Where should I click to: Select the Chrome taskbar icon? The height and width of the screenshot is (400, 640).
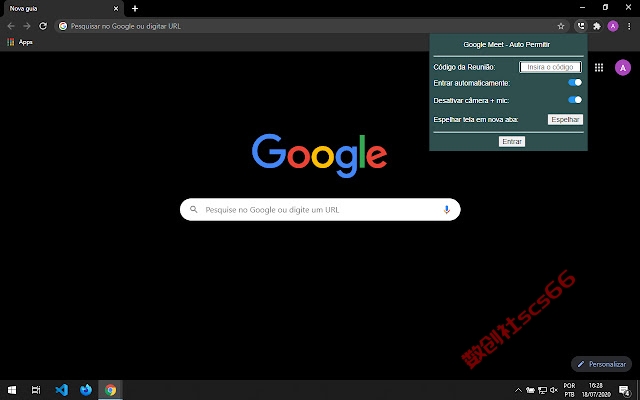coord(110,390)
